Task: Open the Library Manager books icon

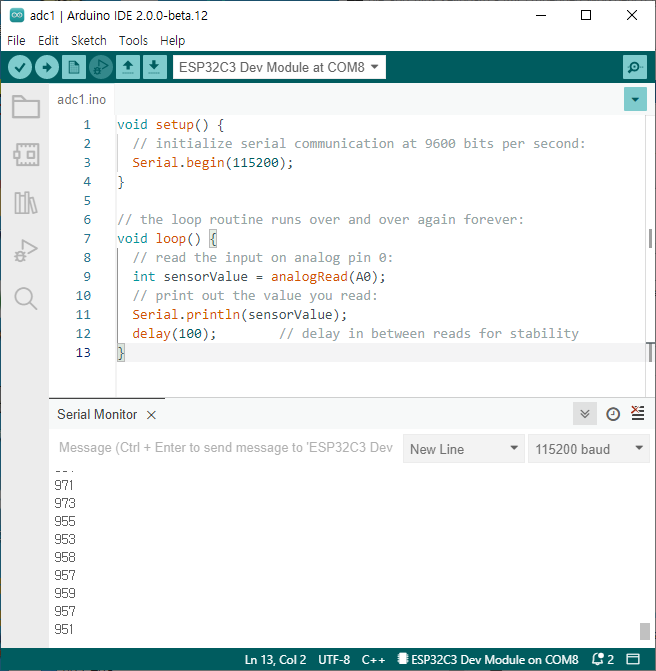Action: 26,202
